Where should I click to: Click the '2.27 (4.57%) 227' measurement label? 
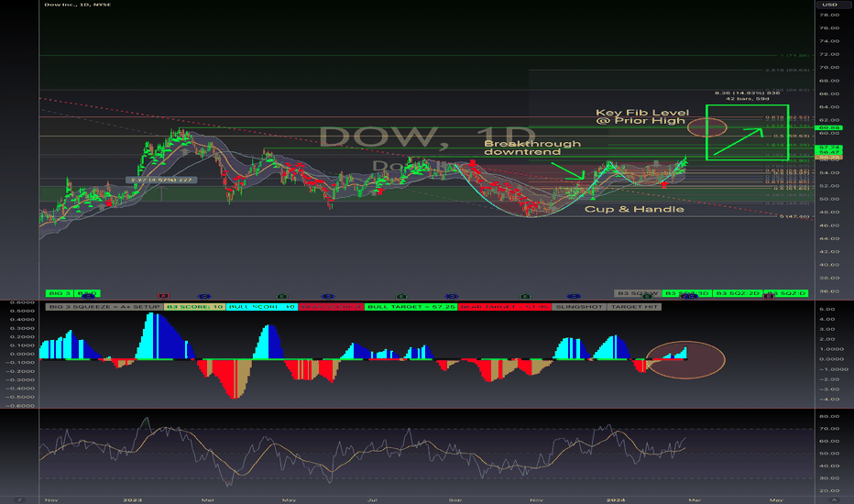pyautogui.click(x=161, y=180)
